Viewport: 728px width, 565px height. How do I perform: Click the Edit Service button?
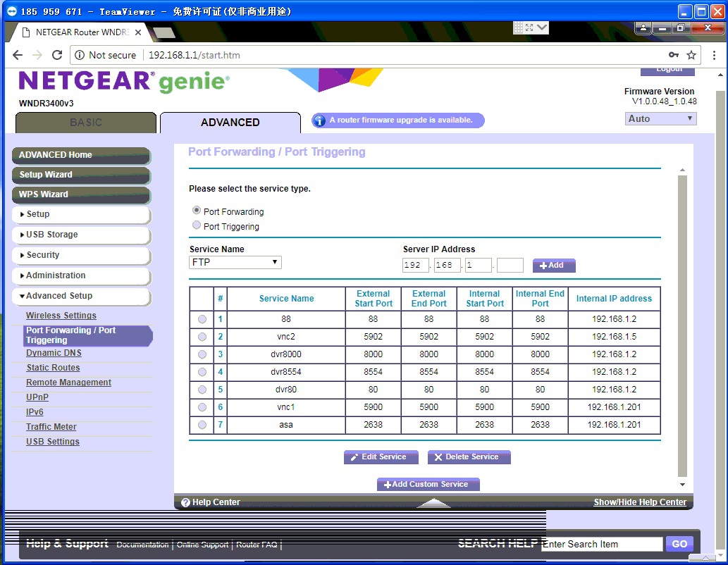[x=381, y=457]
